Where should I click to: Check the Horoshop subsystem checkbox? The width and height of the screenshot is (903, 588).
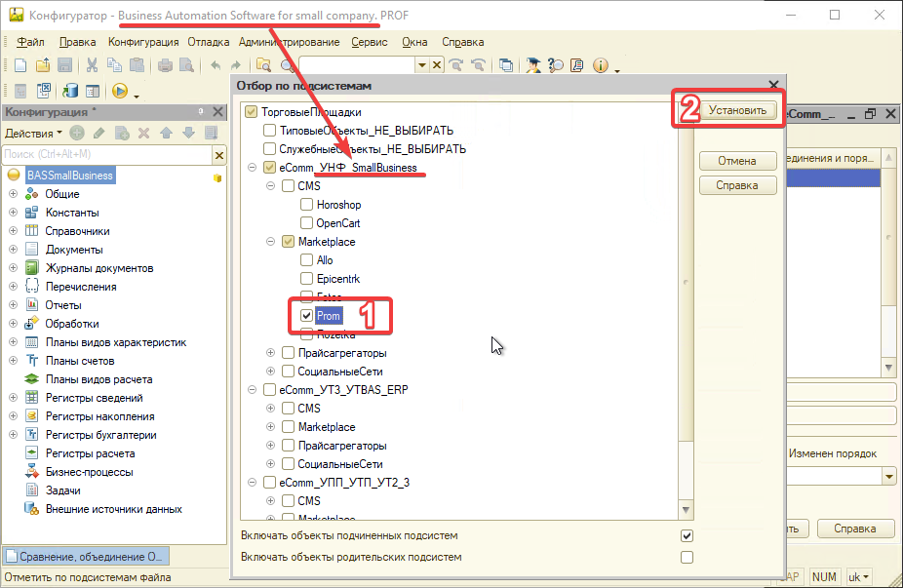[x=307, y=205]
